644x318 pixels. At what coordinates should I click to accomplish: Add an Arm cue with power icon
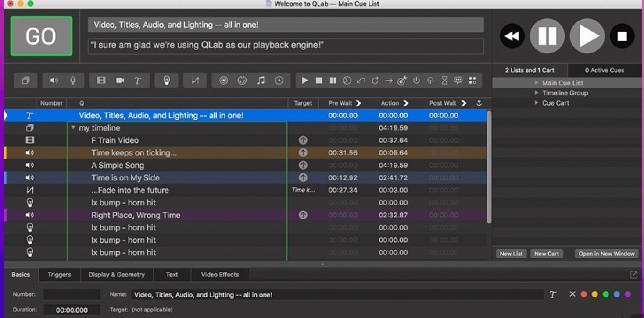(x=416, y=81)
